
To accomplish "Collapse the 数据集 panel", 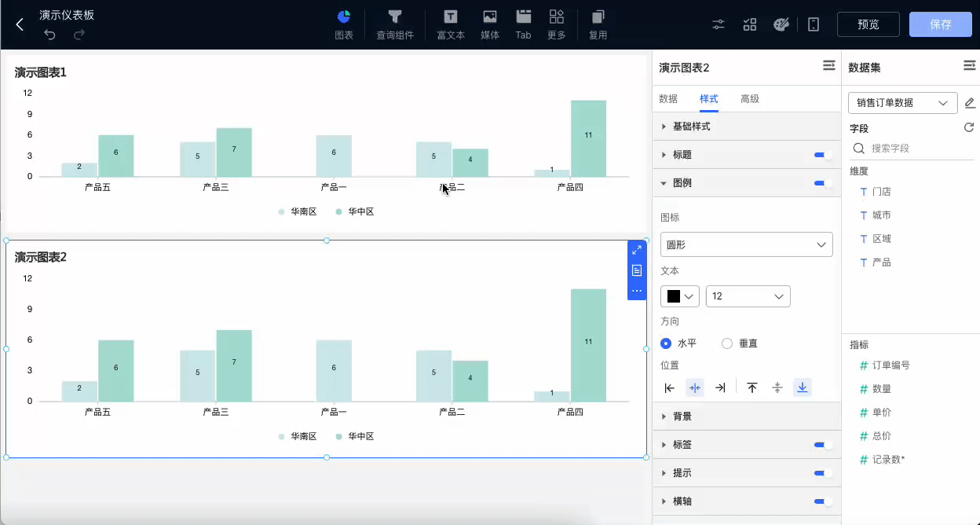I will tap(970, 66).
